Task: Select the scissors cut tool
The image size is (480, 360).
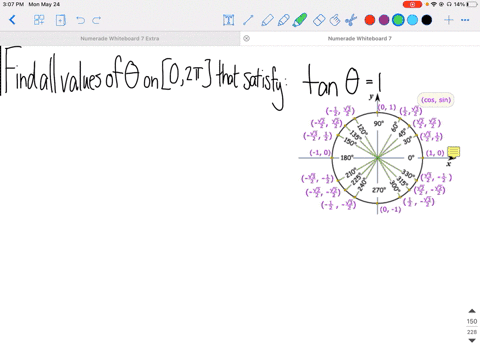Action: 351,20
